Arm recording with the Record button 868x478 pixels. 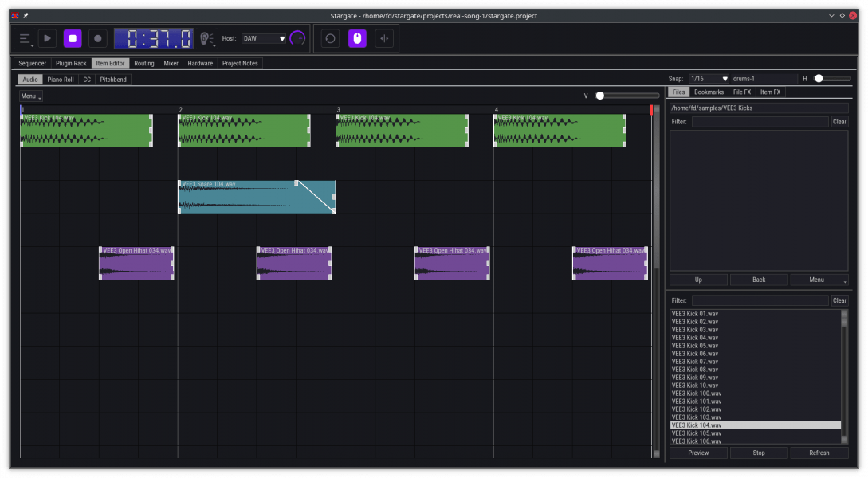pos(98,38)
